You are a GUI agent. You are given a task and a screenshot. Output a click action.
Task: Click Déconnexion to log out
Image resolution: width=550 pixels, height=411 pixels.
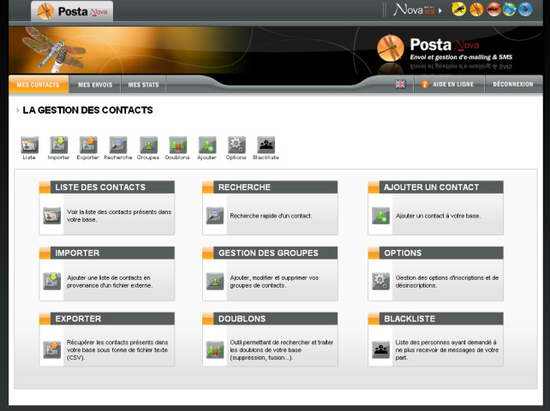coord(513,85)
